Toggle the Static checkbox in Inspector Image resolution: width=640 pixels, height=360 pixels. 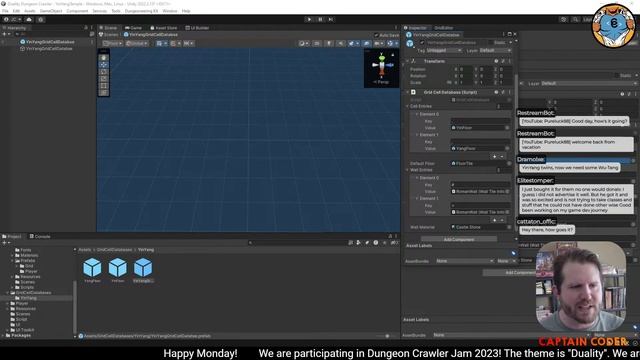click(x=490, y=42)
